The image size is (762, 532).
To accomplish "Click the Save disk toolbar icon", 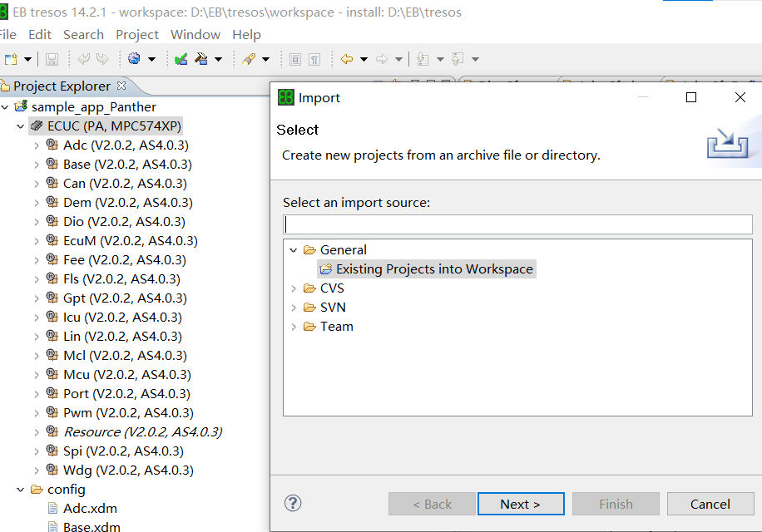I will 52,59.
